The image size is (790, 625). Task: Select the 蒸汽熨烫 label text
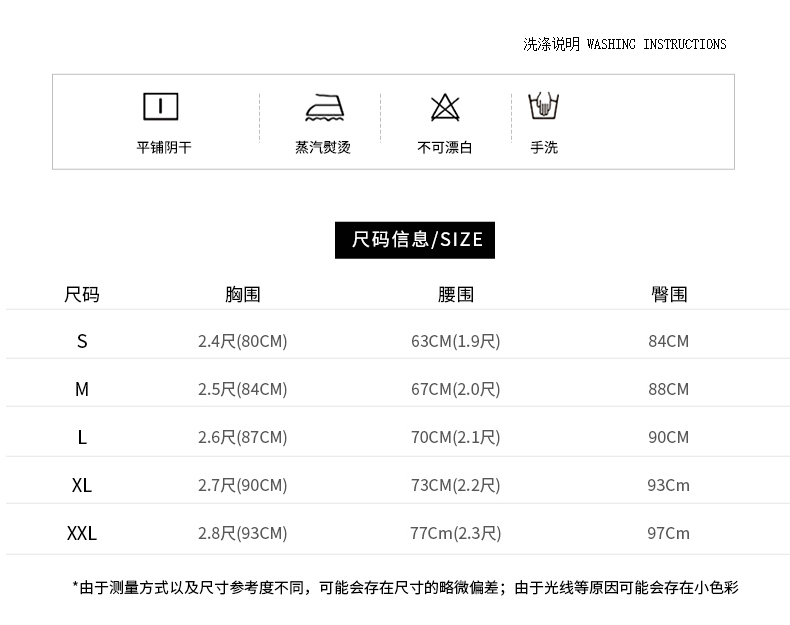pos(323,147)
